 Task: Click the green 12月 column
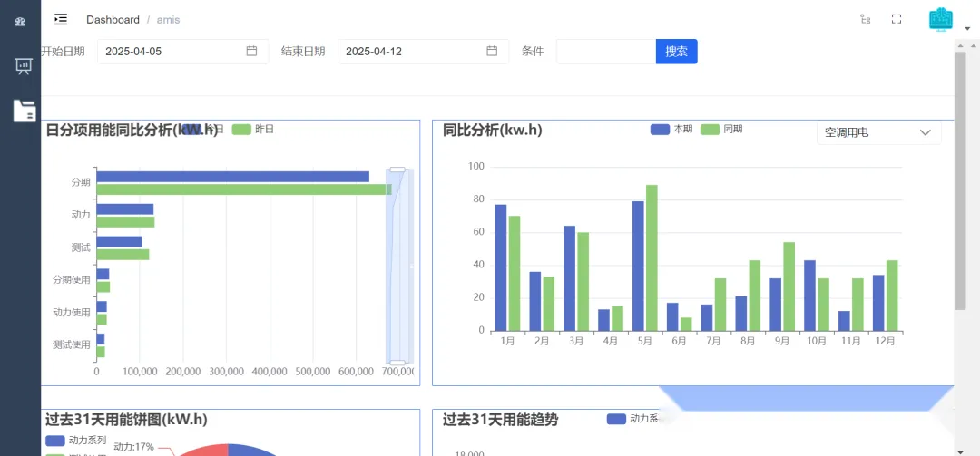click(x=892, y=296)
